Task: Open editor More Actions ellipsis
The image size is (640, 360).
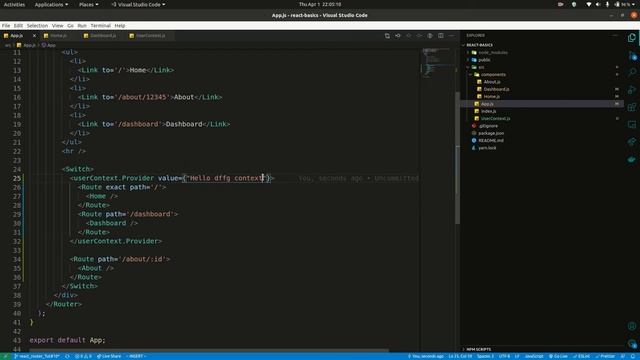Action: click(451, 36)
